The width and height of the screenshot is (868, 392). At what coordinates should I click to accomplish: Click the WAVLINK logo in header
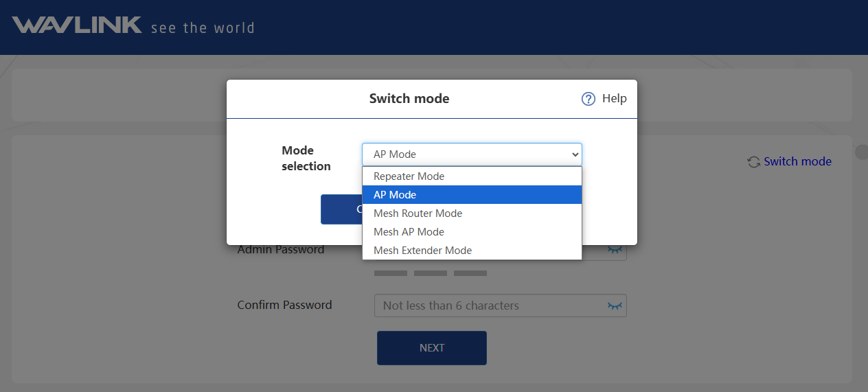pos(77,26)
